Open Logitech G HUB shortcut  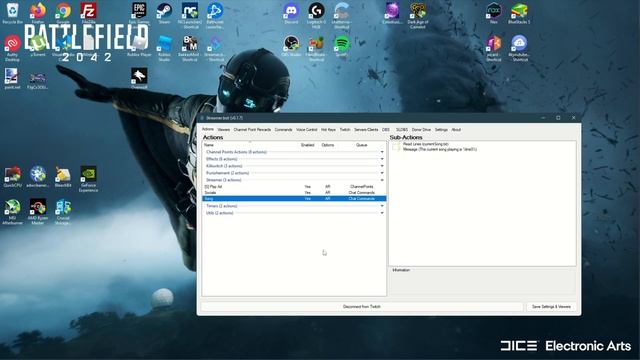pyautogui.click(x=316, y=15)
